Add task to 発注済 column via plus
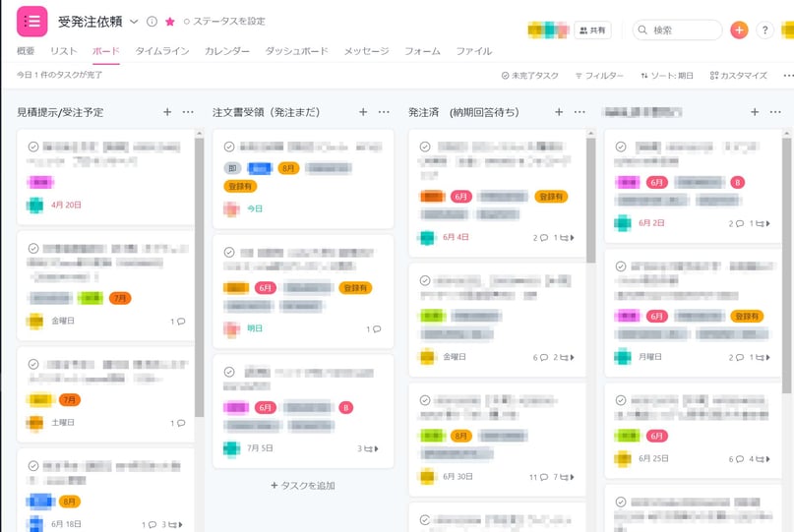794x532 pixels. pos(559,112)
